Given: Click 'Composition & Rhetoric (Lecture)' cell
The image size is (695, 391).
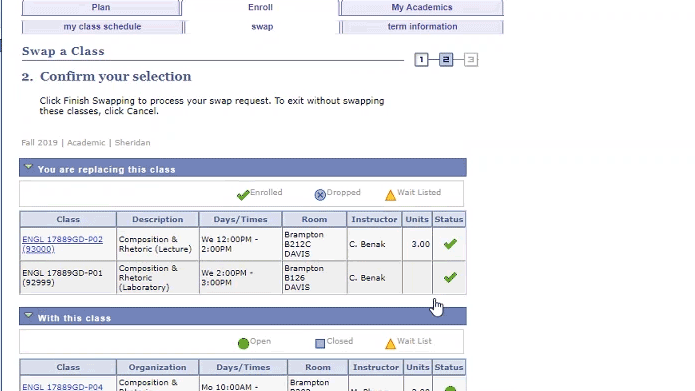Looking at the screenshot, I should click(157, 244).
